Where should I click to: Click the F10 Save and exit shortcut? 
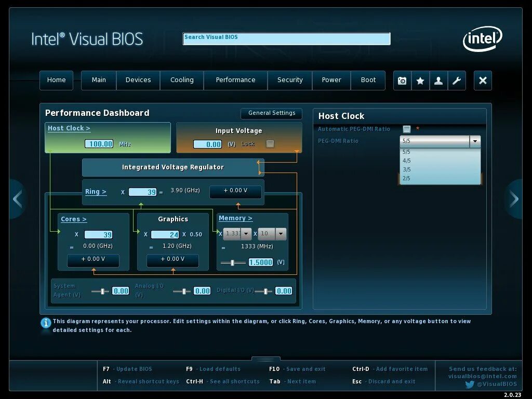[x=297, y=369]
